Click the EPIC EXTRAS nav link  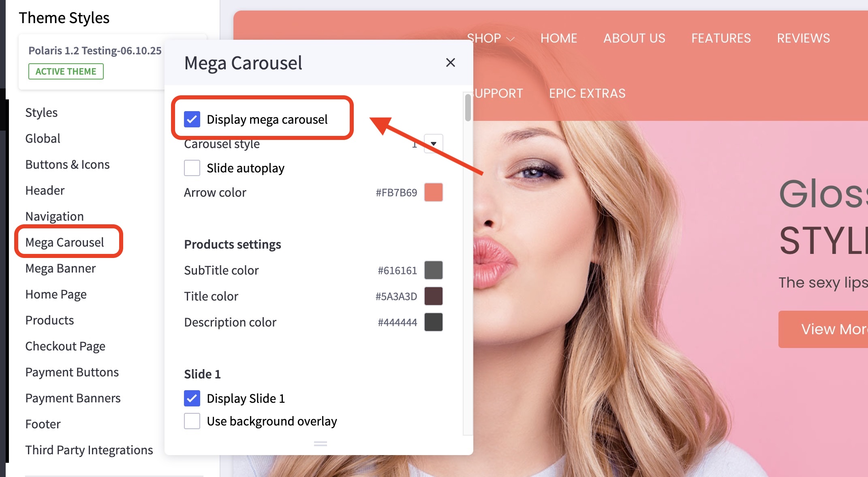tap(587, 93)
